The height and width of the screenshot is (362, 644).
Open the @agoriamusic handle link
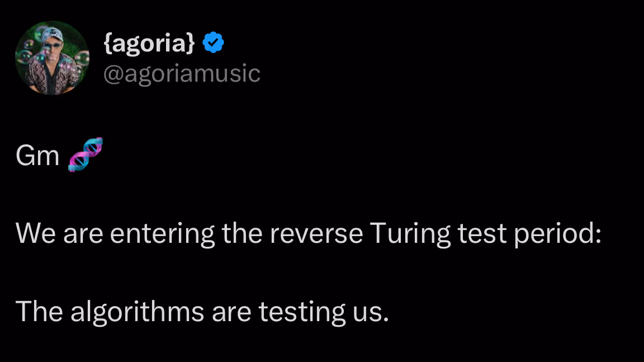click(182, 74)
